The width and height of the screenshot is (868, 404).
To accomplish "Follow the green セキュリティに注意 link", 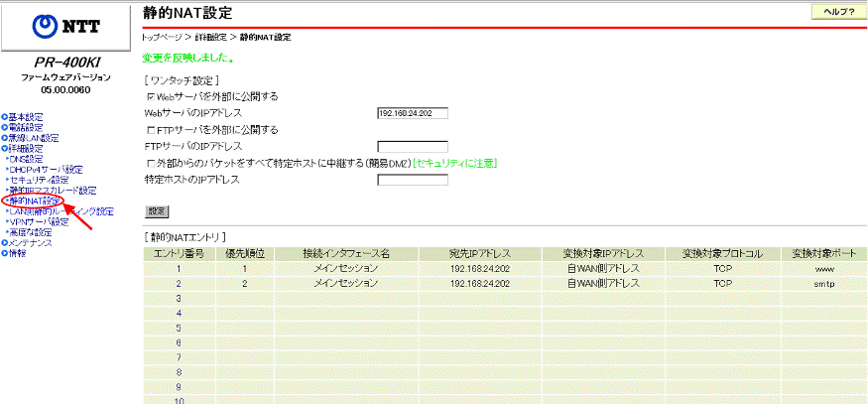I will 454,163.
